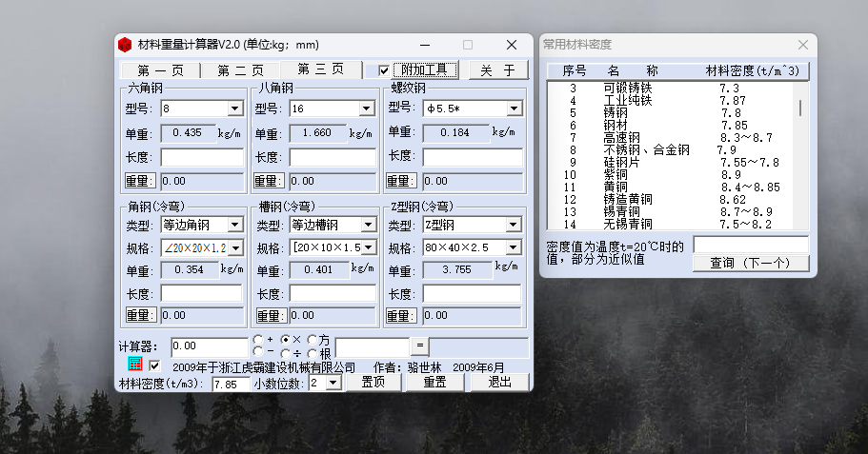The width and height of the screenshot is (868, 454).
Task: Toggle checkbox next to calculator icon
Action: [154, 365]
